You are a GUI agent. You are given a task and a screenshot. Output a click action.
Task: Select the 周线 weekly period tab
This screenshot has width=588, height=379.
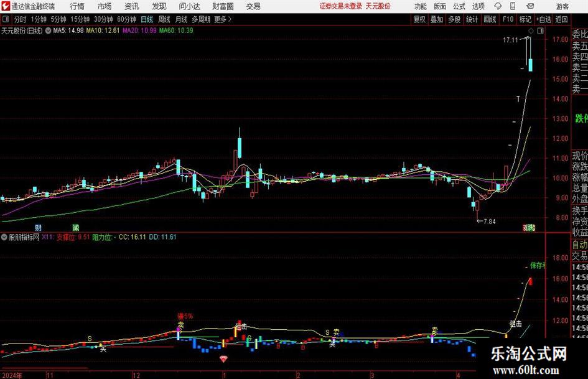tap(164, 19)
